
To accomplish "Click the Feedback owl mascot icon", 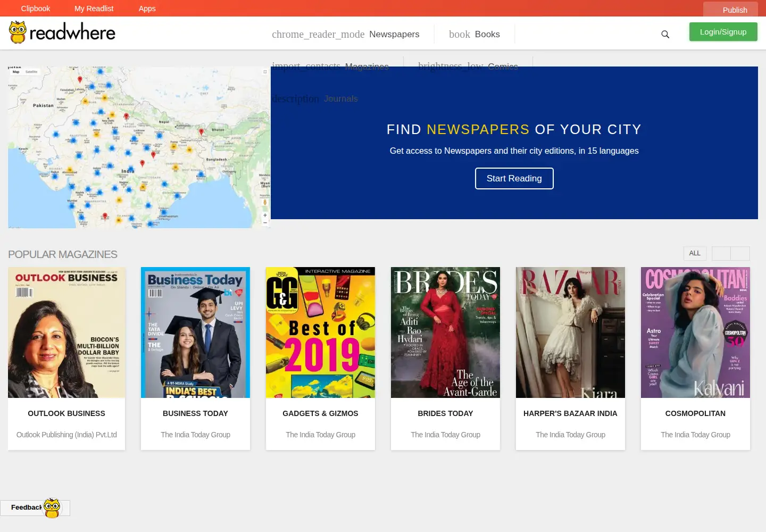I will pyautogui.click(x=52, y=508).
